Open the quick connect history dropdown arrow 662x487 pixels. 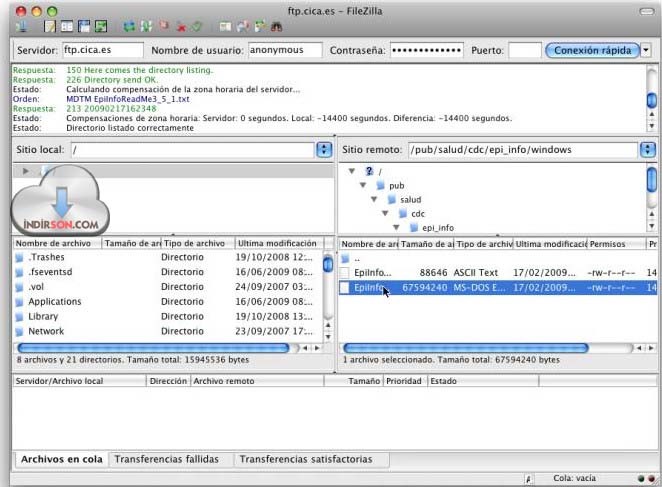point(646,50)
